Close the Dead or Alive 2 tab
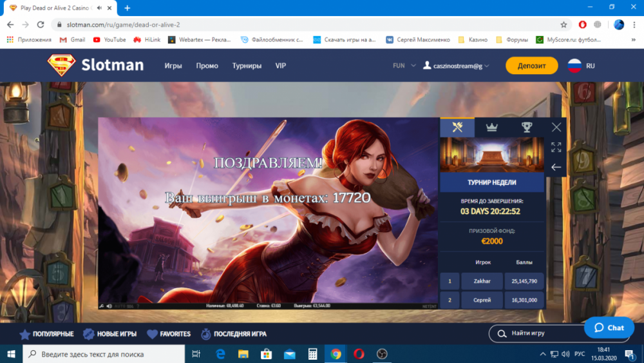The height and width of the screenshot is (363, 644). (109, 8)
